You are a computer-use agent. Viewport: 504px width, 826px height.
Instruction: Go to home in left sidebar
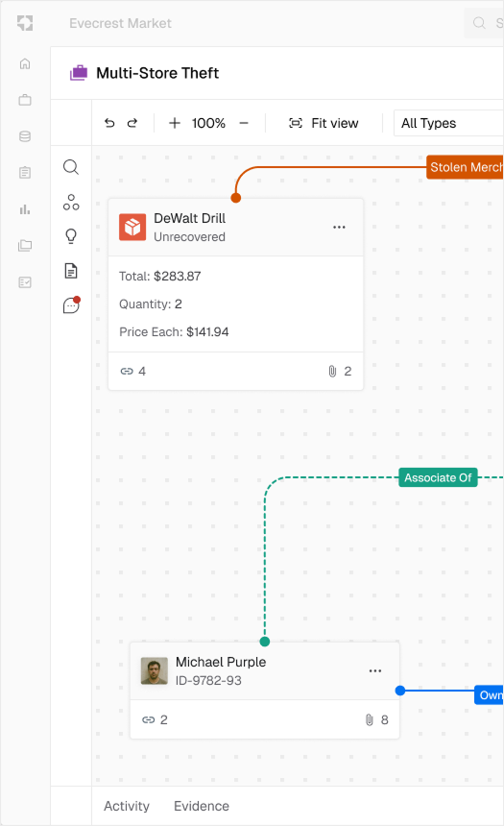[25, 63]
